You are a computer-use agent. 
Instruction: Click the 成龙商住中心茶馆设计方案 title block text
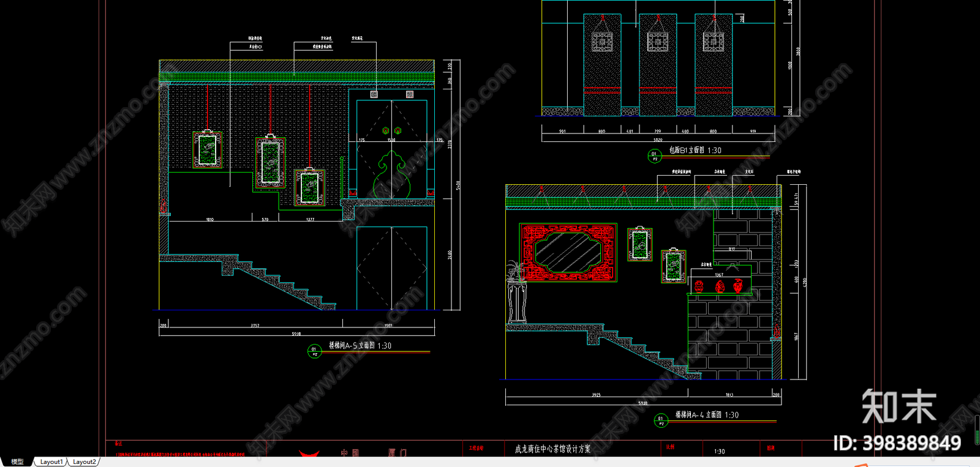click(x=552, y=449)
